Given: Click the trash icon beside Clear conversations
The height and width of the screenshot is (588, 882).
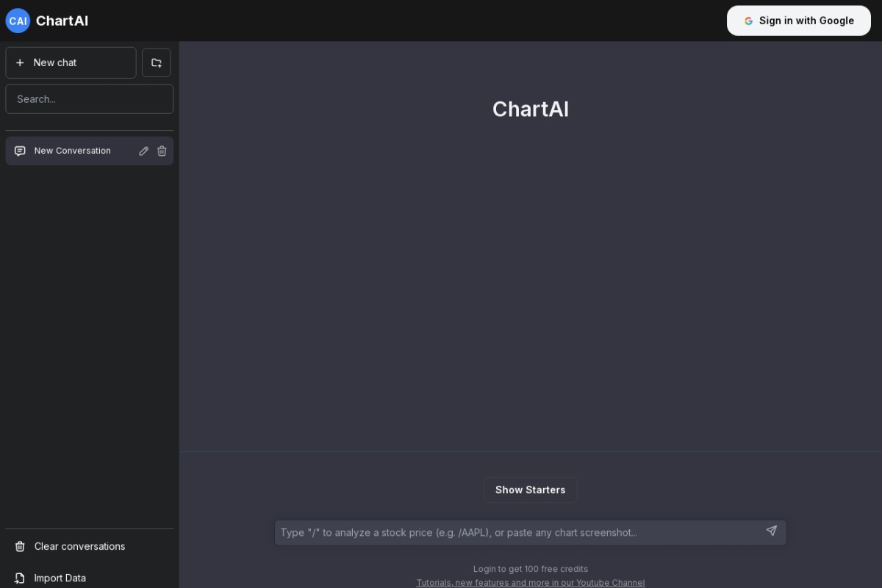Looking at the screenshot, I should click(18, 546).
